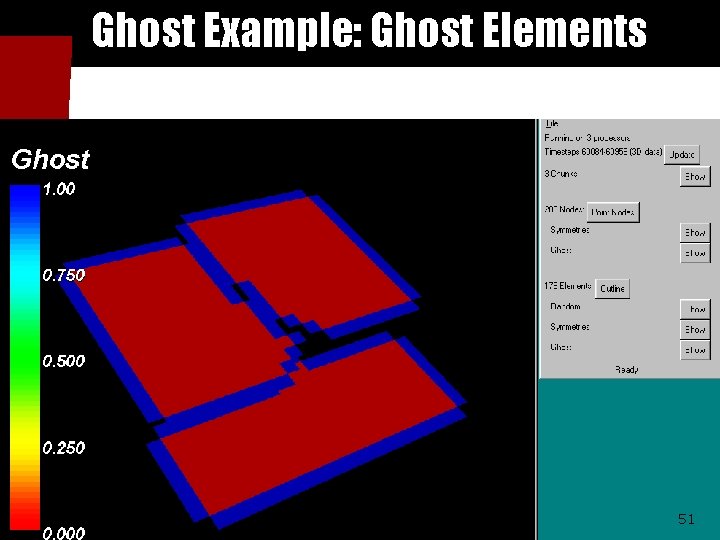Click the 'Running on 3 processors' text

(x=587, y=138)
